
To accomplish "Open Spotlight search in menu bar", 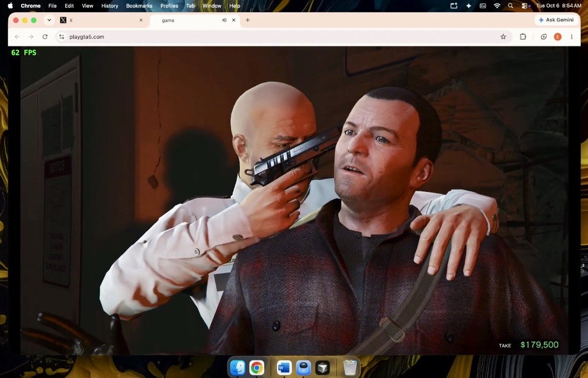I will (511, 5).
